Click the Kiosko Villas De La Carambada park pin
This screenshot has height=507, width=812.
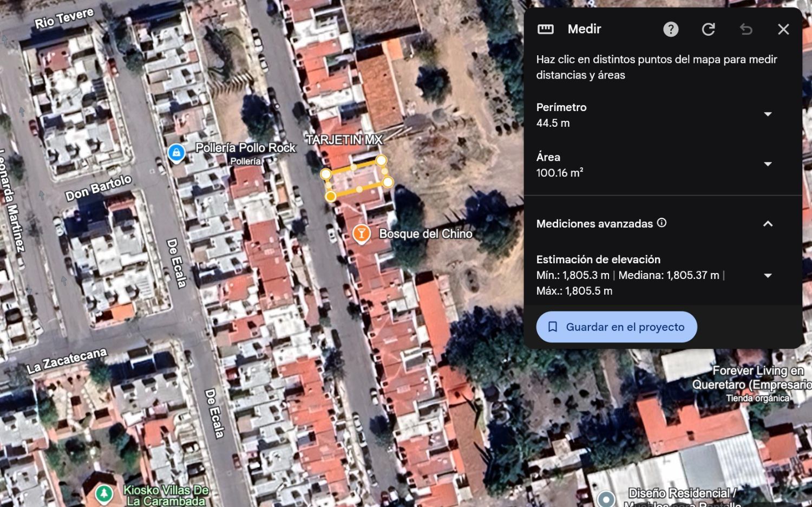(x=104, y=493)
